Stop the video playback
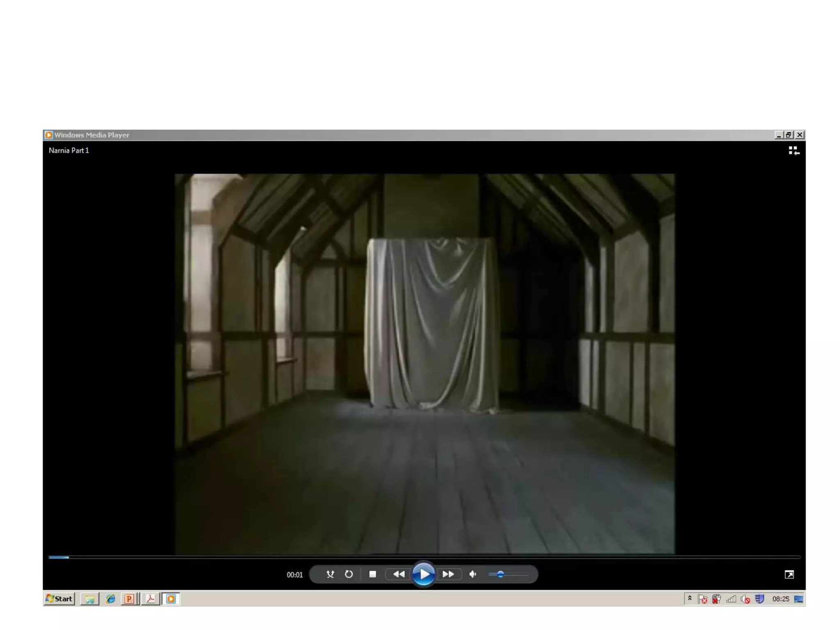Screen dimensions: 840x630 (x=372, y=574)
